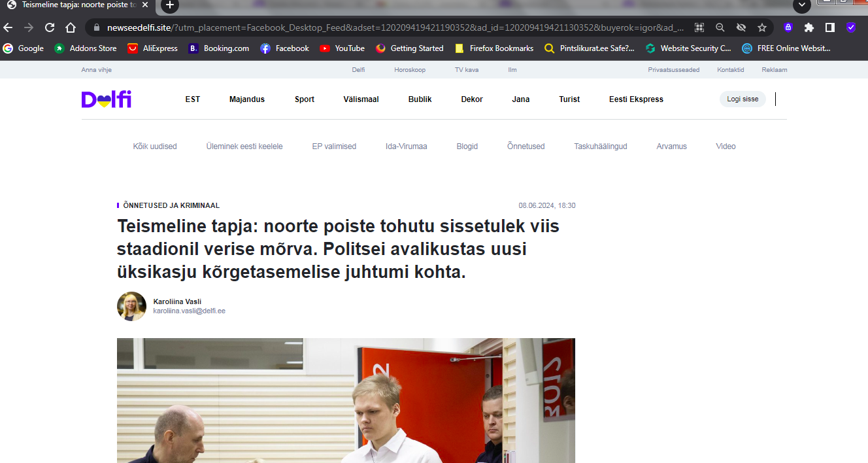The image size is (868, 463).
Task: Open the YouTube bookmark
Action: click(x=342, y=48)
